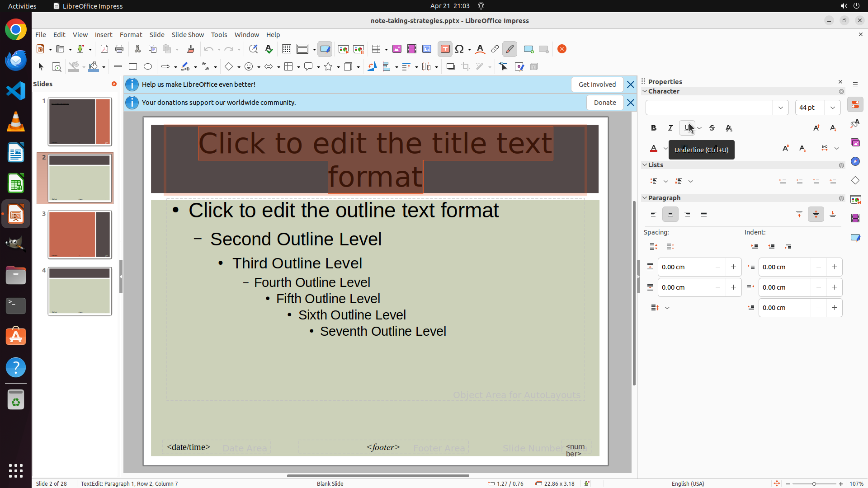Click the Insert Text Box icon
The width and height of the screenshot is (868, 488).
pos(445,49)
